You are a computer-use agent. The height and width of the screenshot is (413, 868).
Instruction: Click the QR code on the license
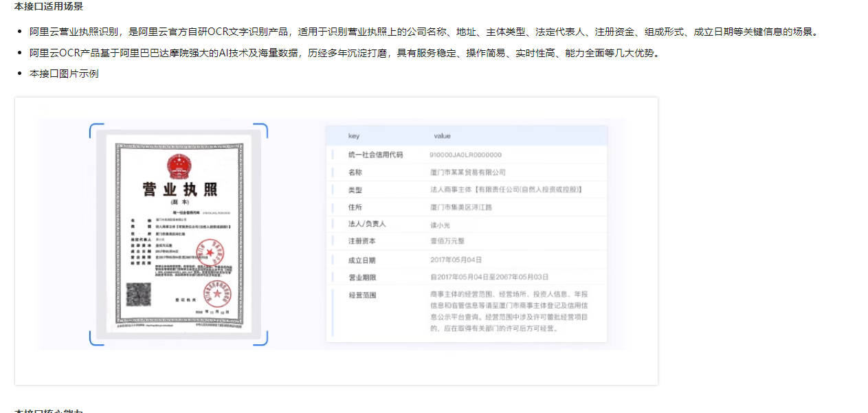139,295
